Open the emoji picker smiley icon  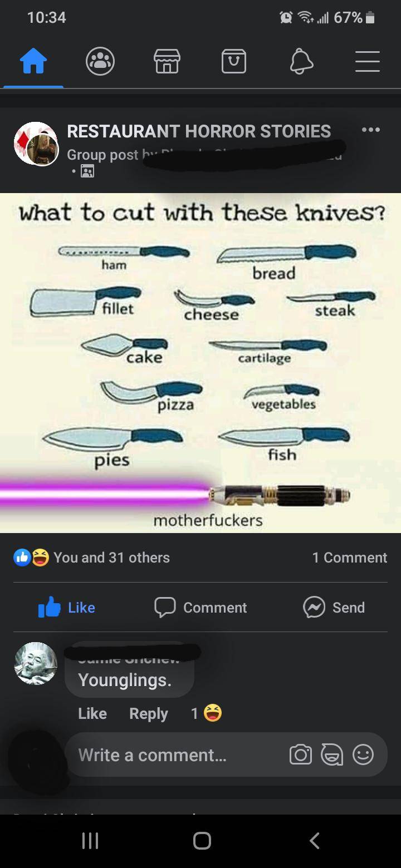363,755
